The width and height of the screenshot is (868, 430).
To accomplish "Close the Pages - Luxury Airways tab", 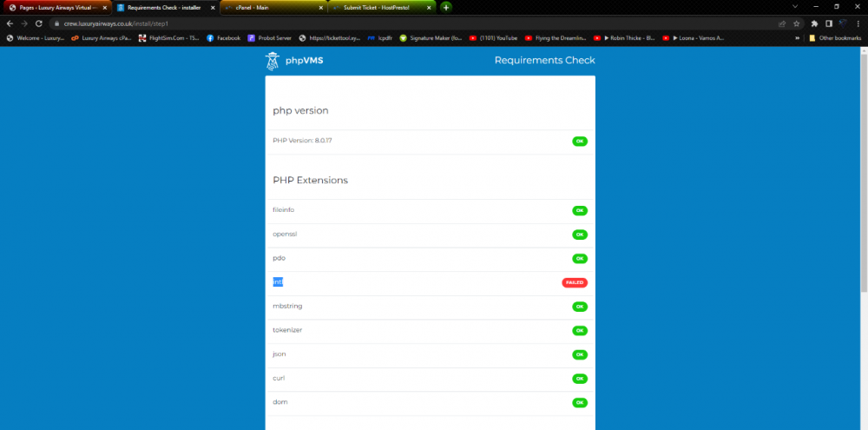I will click(105, 7).
